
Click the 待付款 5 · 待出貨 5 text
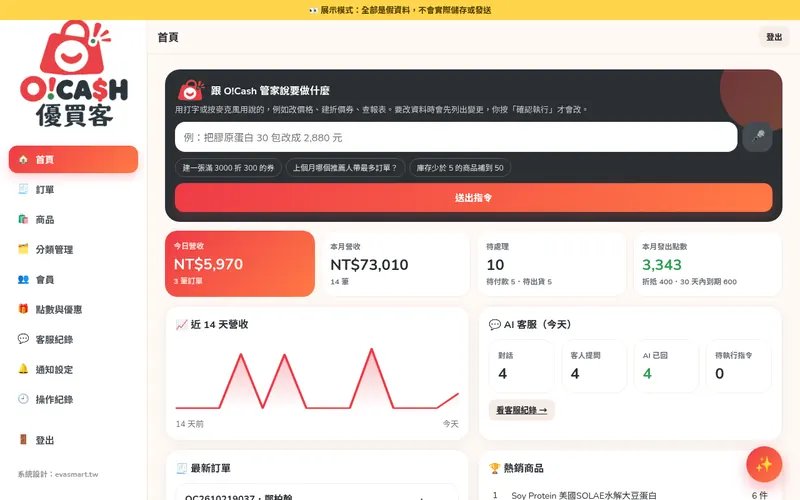pos(519,282)
